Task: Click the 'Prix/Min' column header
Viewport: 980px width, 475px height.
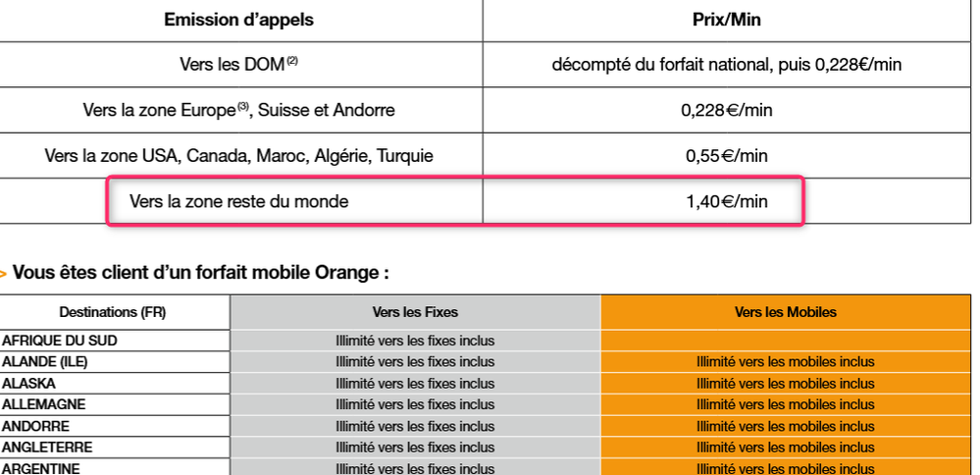Action: pyautogui.click(x=726, y=20)
